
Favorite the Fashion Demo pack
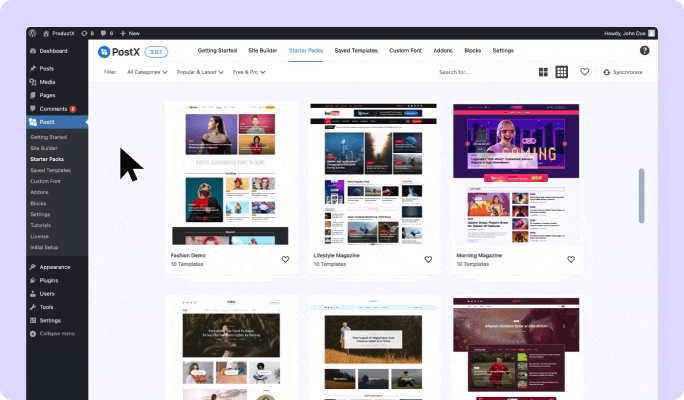click(x=285, y=260)
